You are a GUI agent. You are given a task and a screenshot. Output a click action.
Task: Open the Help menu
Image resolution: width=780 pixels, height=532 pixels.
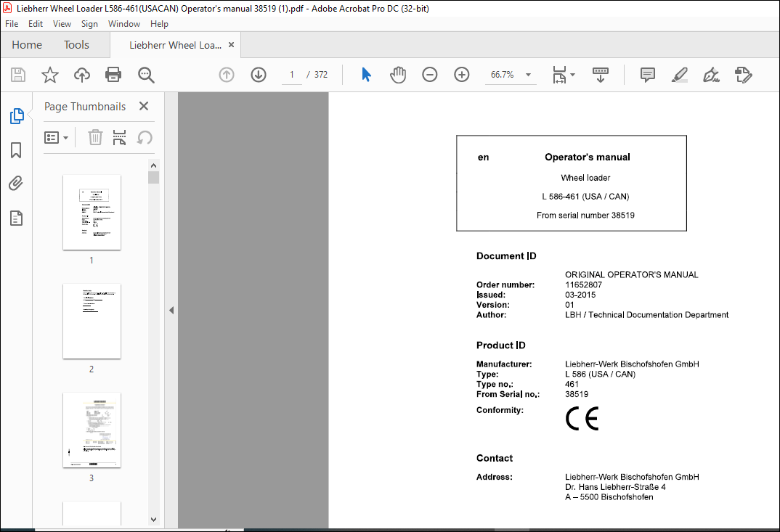click(x=159, y=24)
